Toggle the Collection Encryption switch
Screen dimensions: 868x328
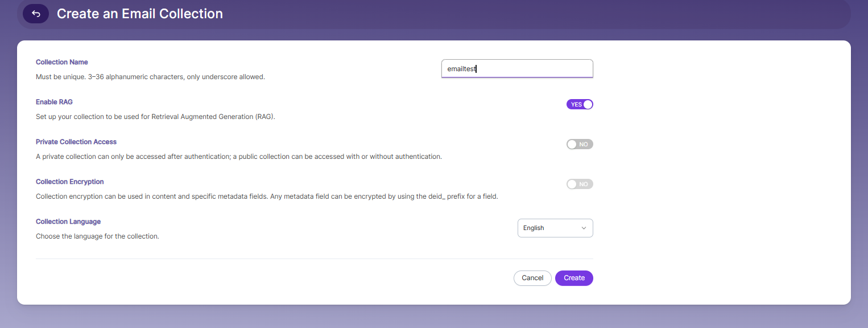[580, 184]
